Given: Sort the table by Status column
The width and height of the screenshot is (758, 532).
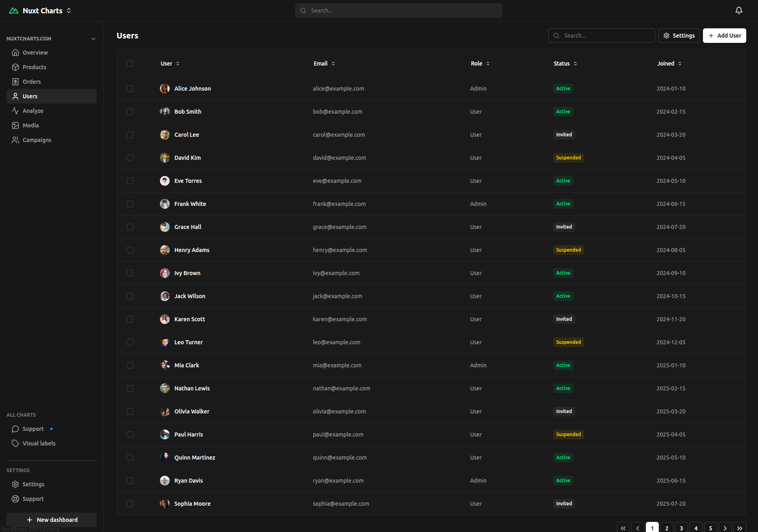Looking at the screenshot, I should coord(565,64).
